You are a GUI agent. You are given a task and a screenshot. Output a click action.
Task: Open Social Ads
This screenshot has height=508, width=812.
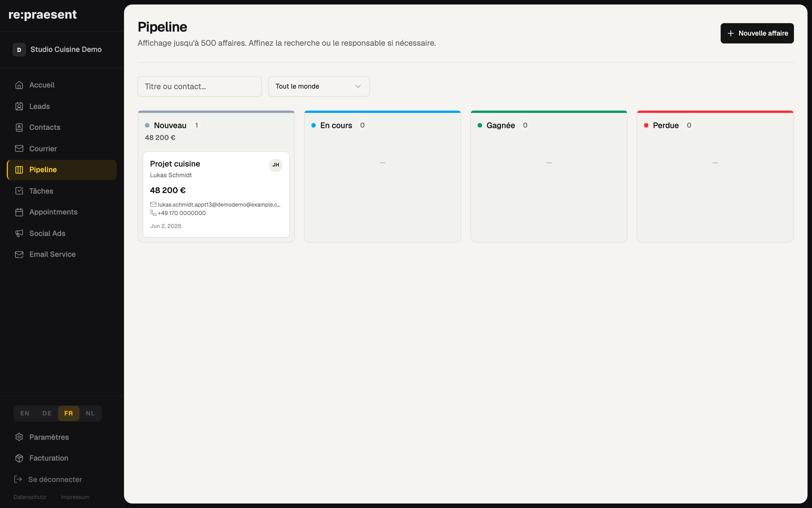coord(62,233)
